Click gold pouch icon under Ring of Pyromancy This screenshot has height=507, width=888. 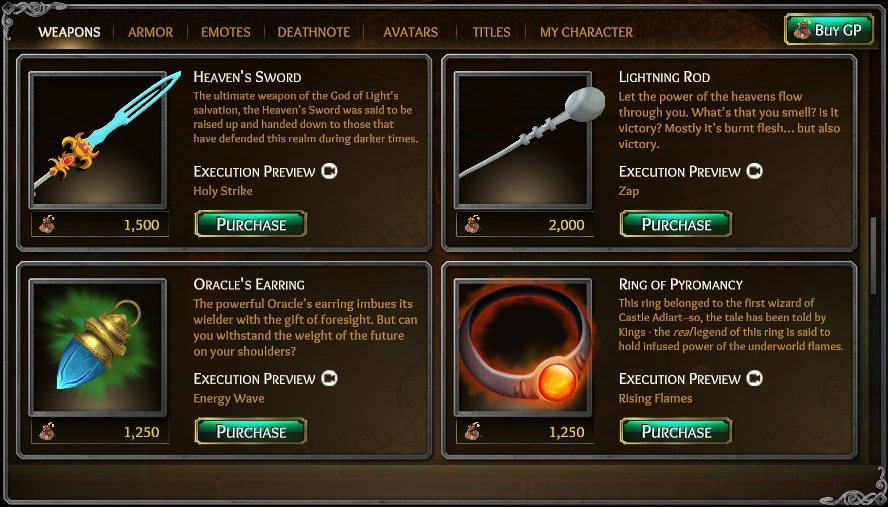point(472,432)
